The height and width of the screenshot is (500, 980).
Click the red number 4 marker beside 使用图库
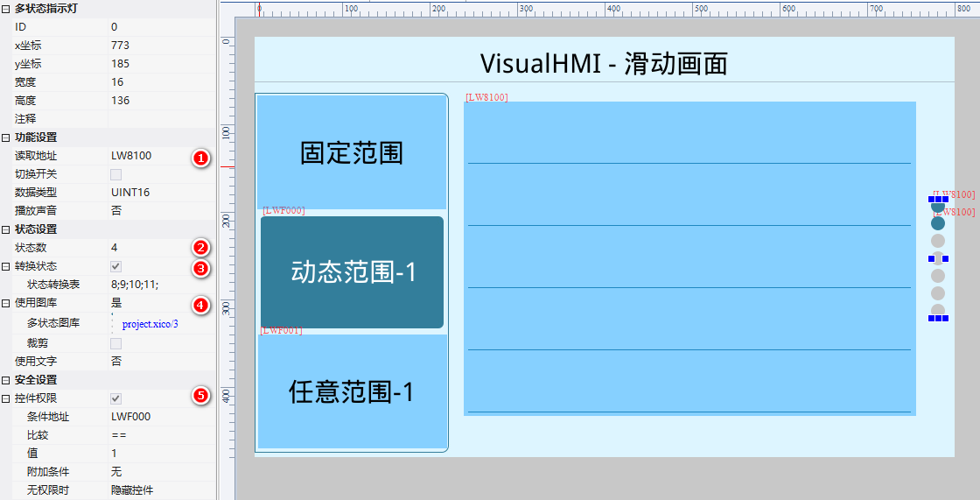200,305
